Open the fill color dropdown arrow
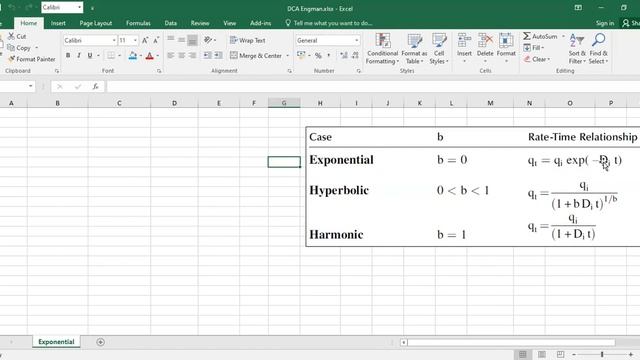Viewport: 640px width, 360px height. click(140, 56)
